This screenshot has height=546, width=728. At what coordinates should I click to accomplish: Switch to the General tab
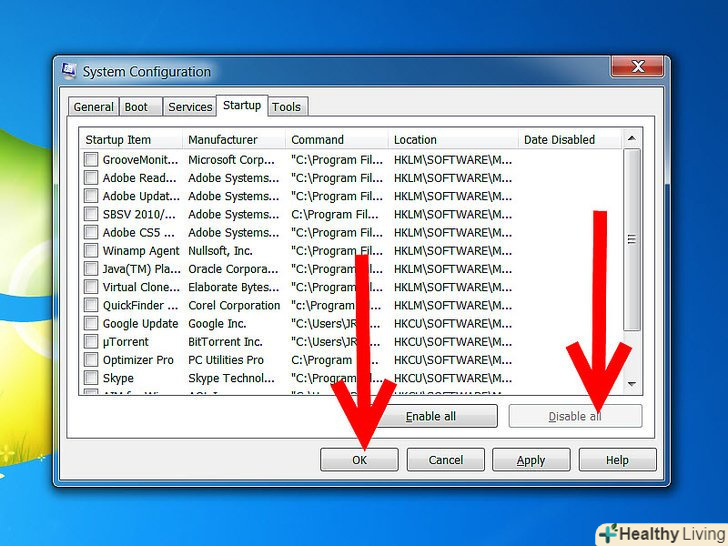pos(93,107)
